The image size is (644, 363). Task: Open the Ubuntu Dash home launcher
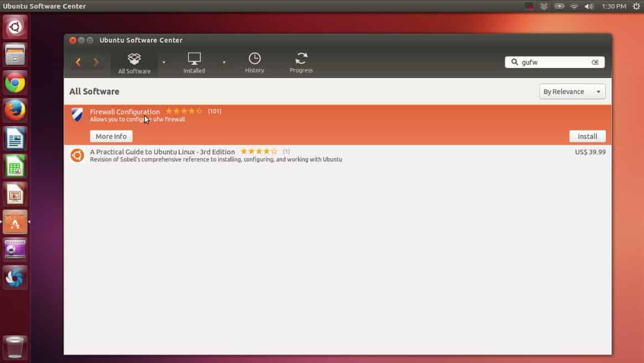[x=15, y=27]
